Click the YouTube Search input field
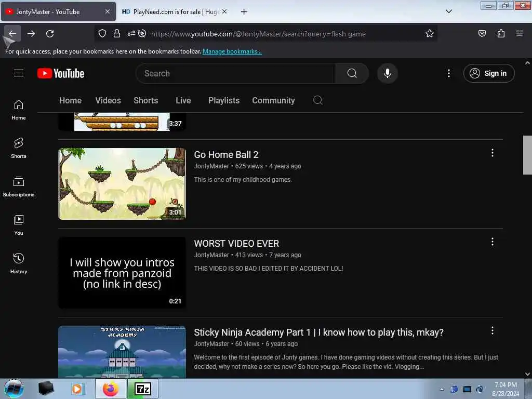Image resolution: width=532 pixels, height=399 pixels. point(235,73)
